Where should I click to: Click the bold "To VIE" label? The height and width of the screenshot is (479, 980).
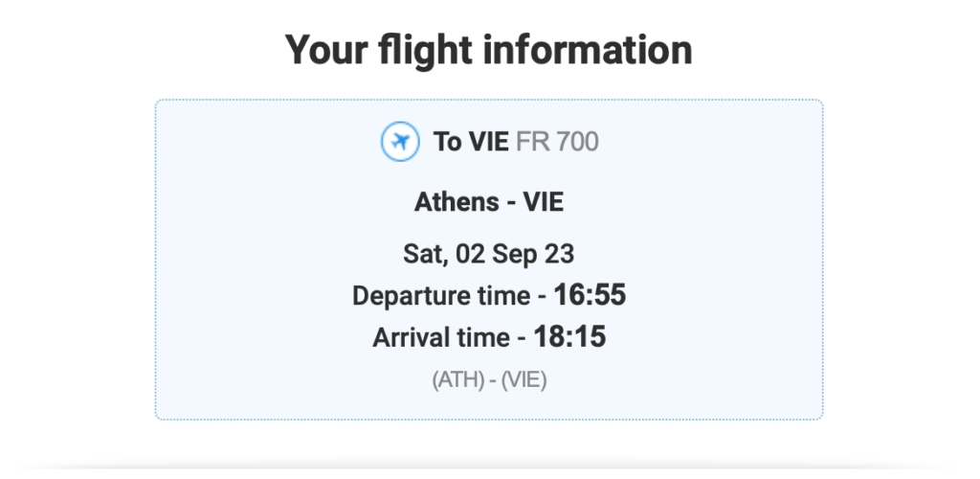(471, 143)
